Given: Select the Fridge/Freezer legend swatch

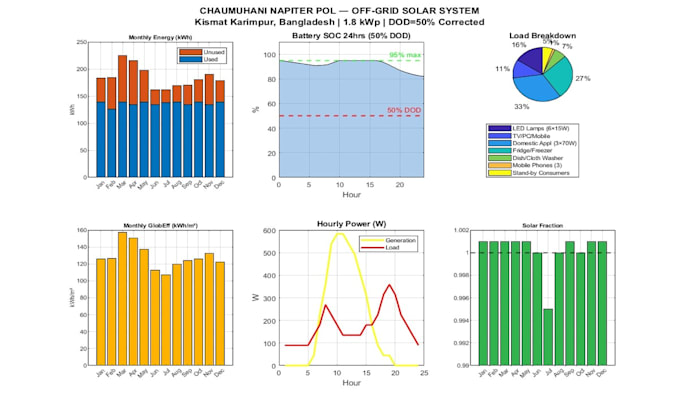Looking at the screenshot, I should tap(499, 151).
